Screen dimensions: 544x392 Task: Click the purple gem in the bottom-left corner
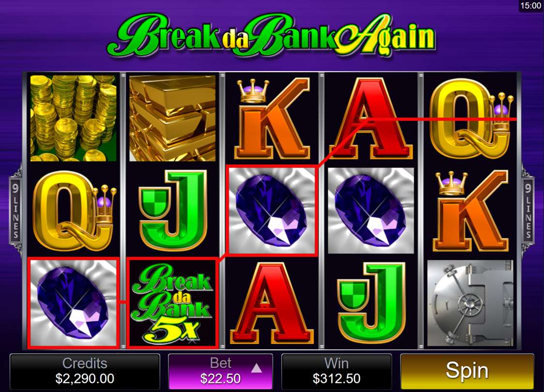(x=73, y=303)
